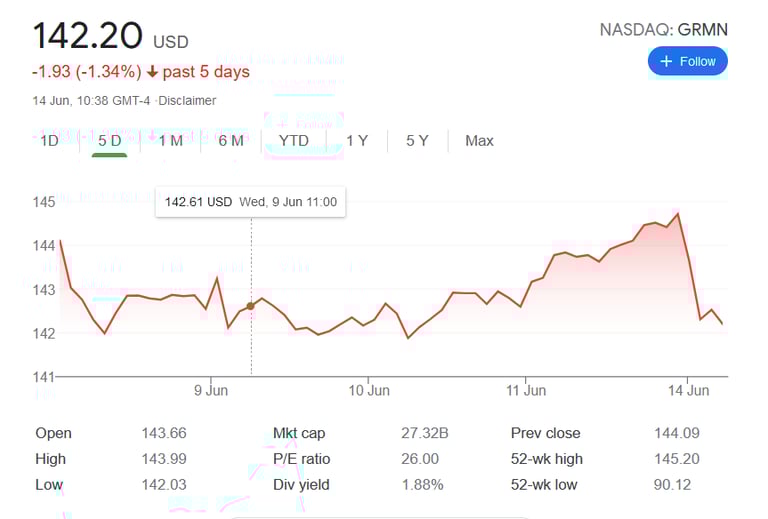This screenshot has height=519, width=768.
Task: Click the 14 Jun axis label
Action: pyautogui.click(x=687, y=390)
